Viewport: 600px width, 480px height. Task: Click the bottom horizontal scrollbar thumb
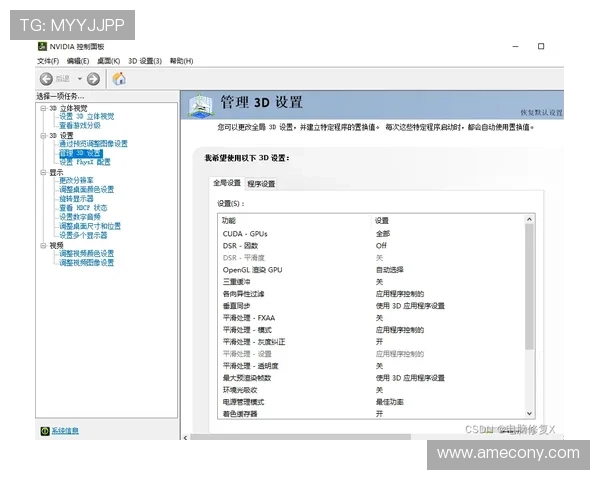click(301, 438)
